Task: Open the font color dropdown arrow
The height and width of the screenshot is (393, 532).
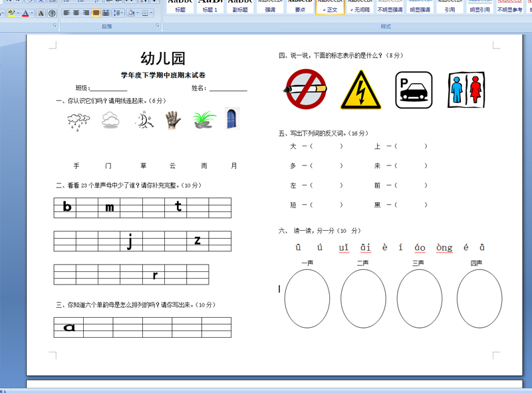Action: tap(32, 13)
